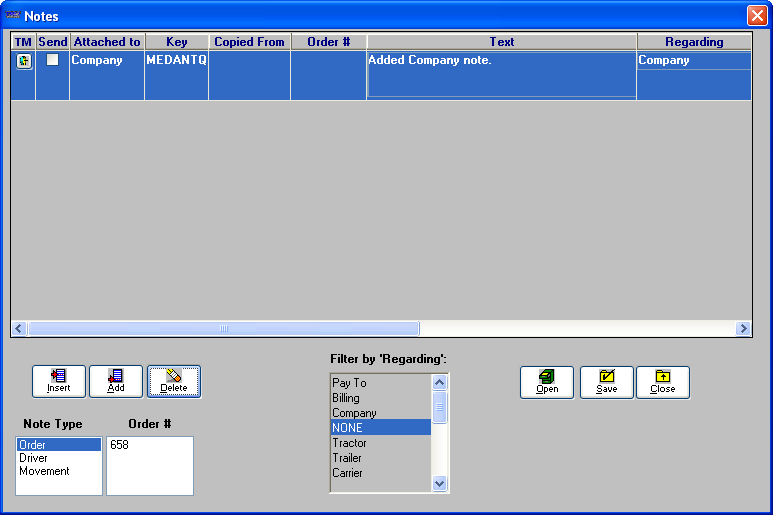Choose Tractor in the Regarding filter
773x515 pixels.
click(x=381, y=443)
